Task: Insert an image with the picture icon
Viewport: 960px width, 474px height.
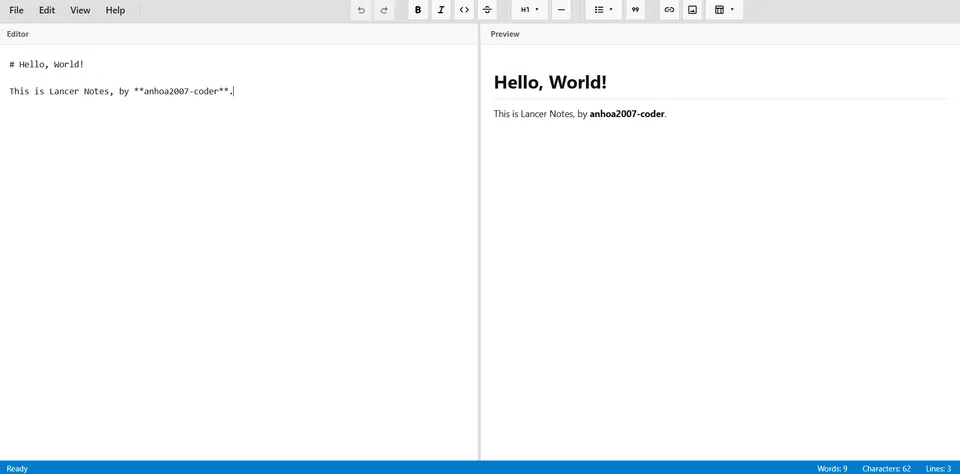Action: click(x=692, y=10)
